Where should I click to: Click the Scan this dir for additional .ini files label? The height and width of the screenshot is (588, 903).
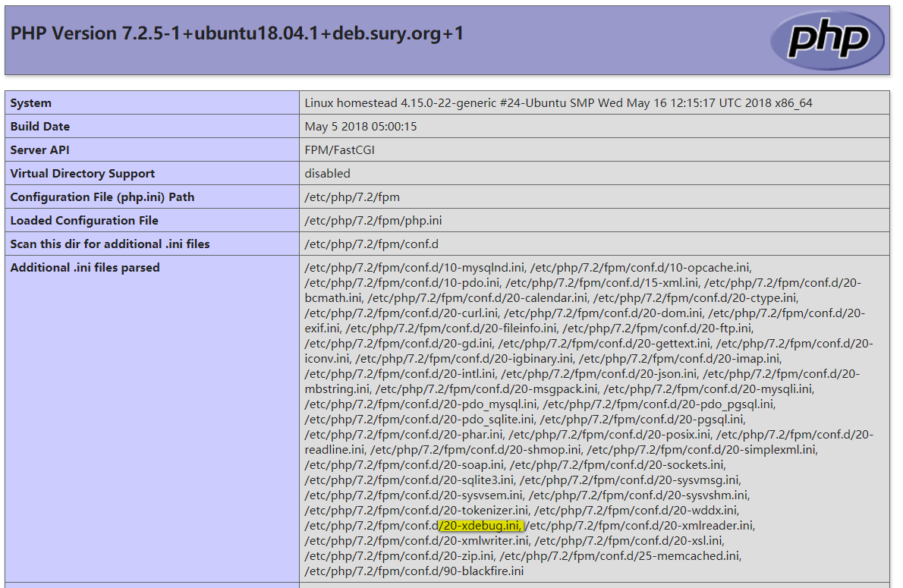pyautogui.click(x=109, y=244)
